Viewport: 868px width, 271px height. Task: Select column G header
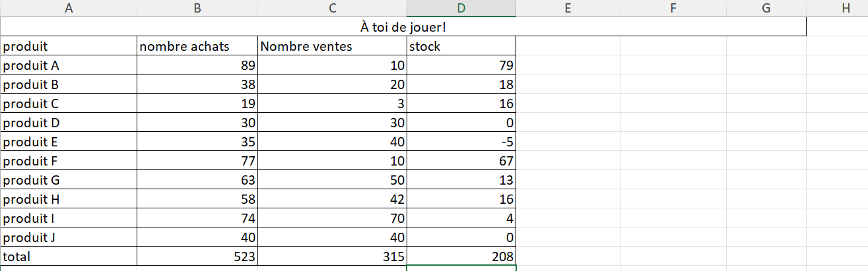click(766, 9)
